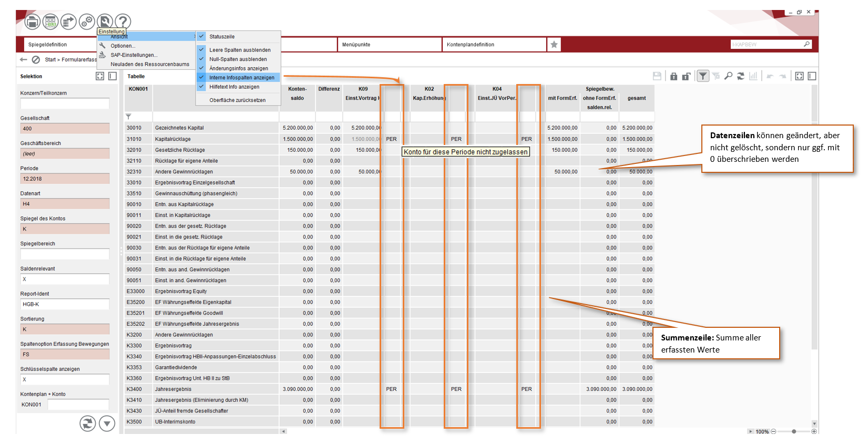Click the double gears icon
The height and width of the screenshot is (445, 868).
[87, 22]
